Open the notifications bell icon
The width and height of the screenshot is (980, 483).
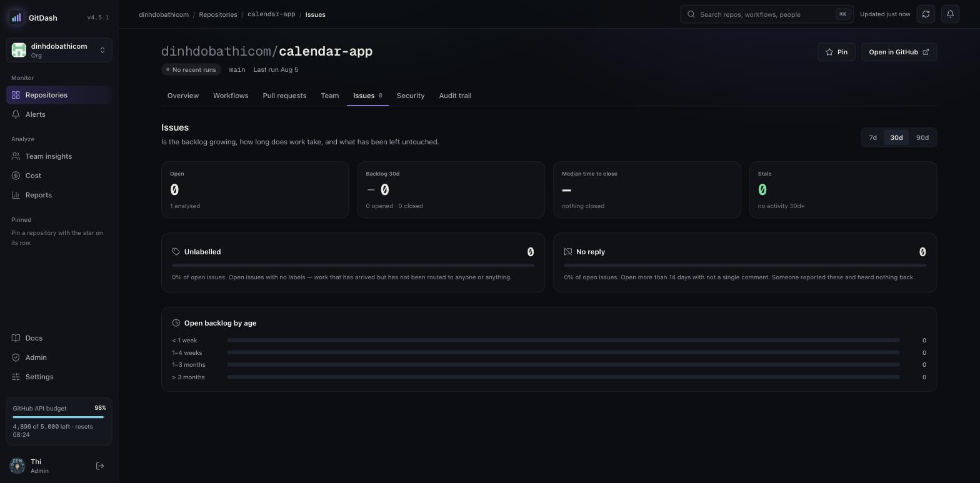click(x=950, y=14)
